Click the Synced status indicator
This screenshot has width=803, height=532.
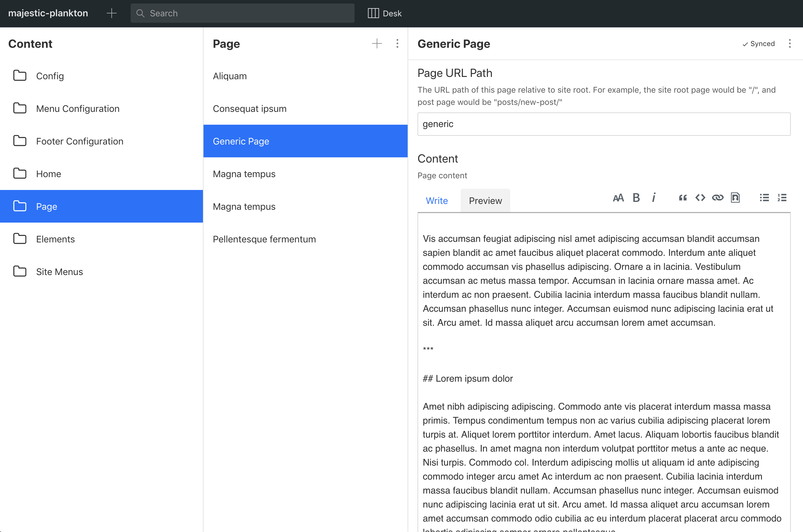pyautogui.click(x=758, y=44)
